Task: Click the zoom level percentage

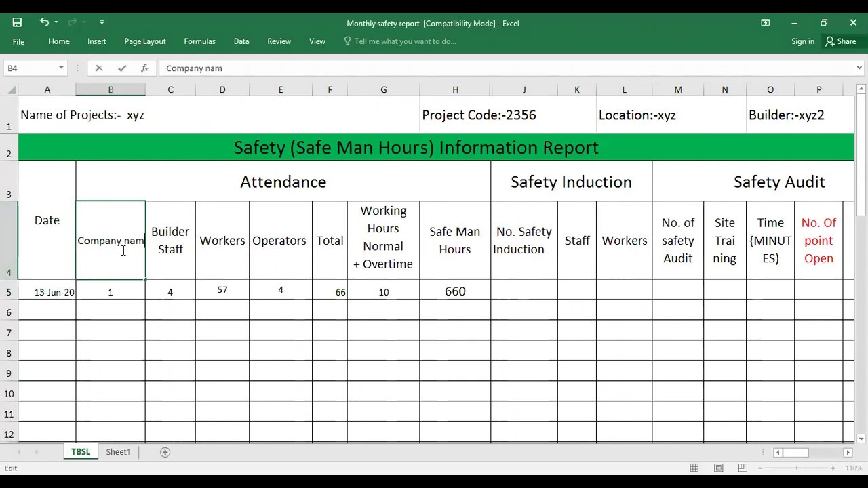Action: point(854,468)
